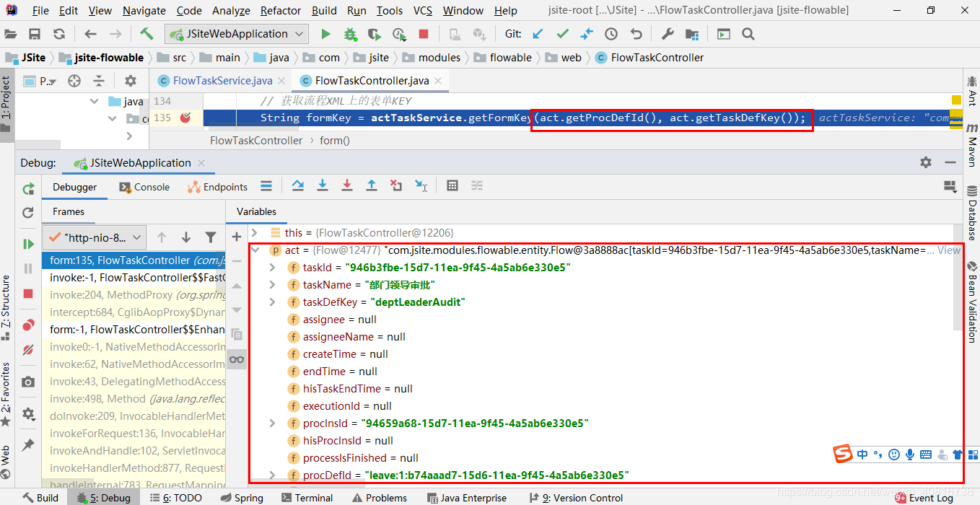The width and height of the screenshot is (980, 505).
Task: Open the JSiteWebApplication run configuration dropdown
Action: pos(237,34)
